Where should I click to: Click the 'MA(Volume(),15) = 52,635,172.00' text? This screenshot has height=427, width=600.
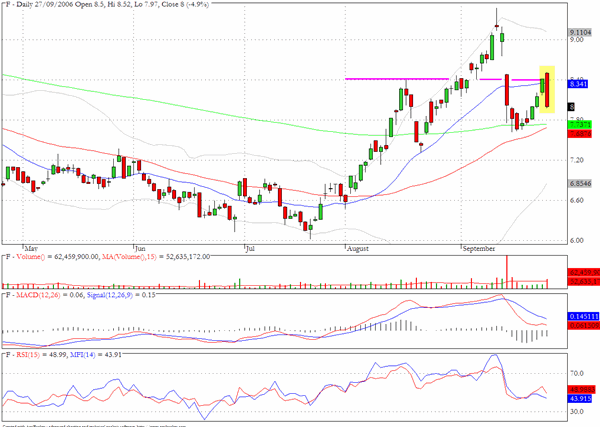pos(156,256)
